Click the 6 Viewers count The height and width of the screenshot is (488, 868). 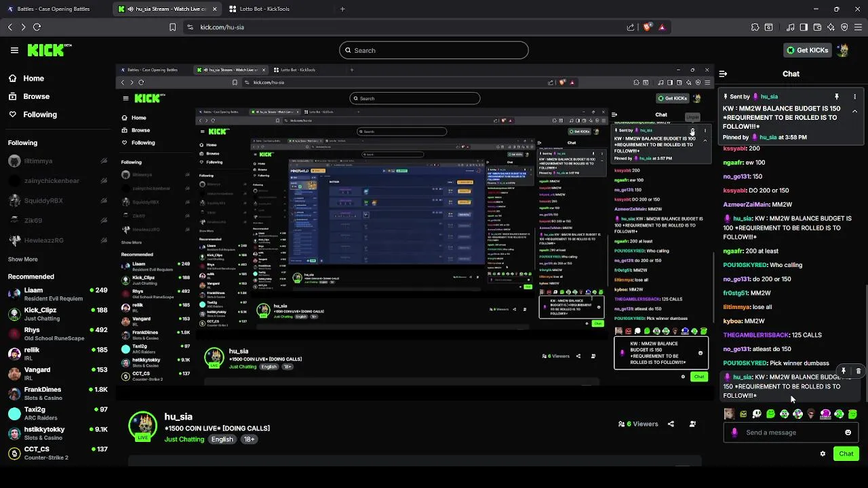(x=638, y=424)
